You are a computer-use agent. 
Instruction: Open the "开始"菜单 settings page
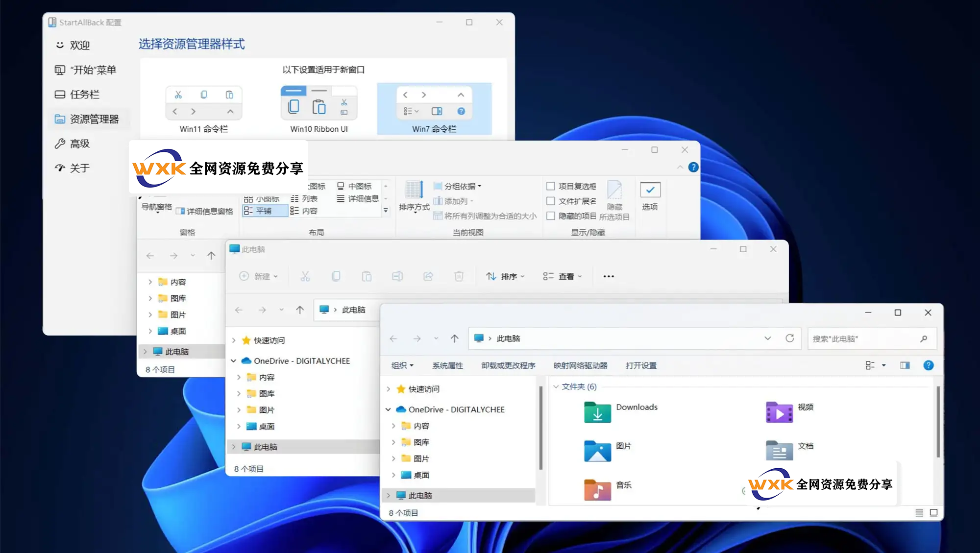[86, 70]
